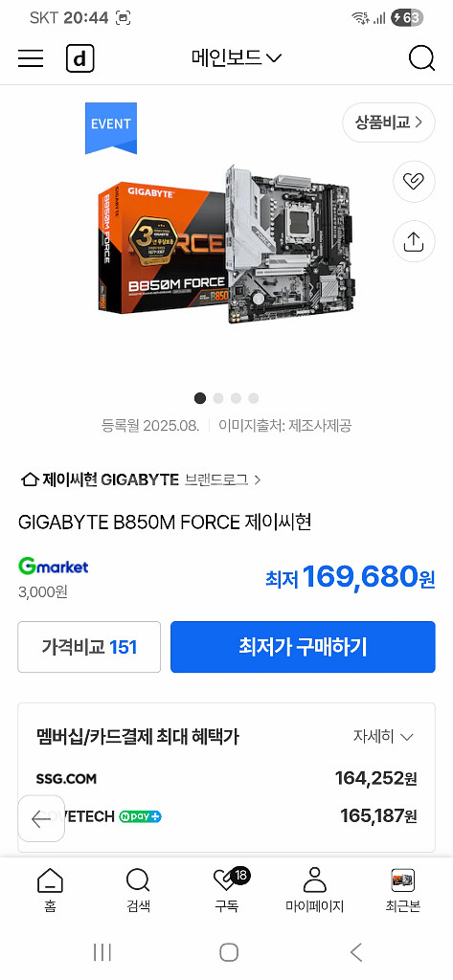The image size is (453, 980).
Task: Open SSG.COM 164,252원 offer
Action: pos(226,779)
